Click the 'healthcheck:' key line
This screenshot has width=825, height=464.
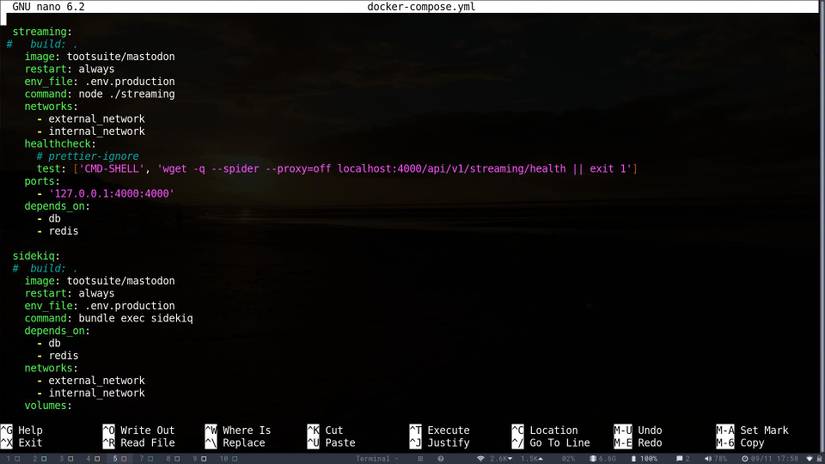pos(60,144)
